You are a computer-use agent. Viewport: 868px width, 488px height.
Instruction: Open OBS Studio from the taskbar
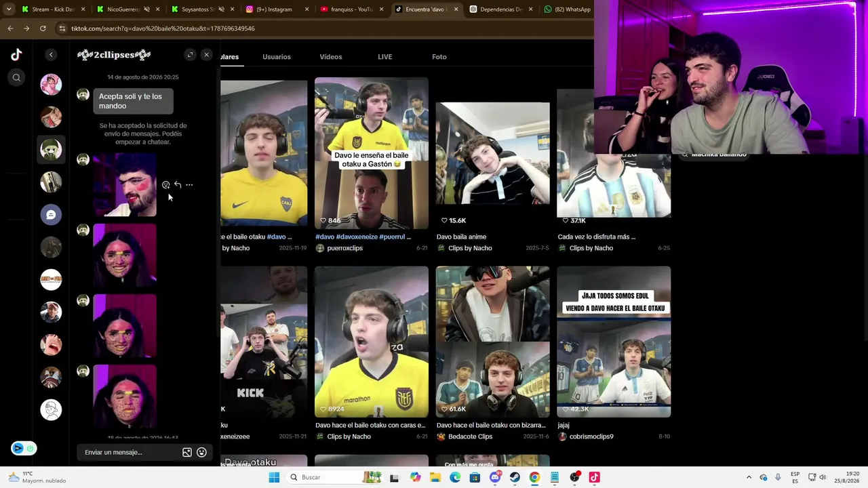[574, 478]
